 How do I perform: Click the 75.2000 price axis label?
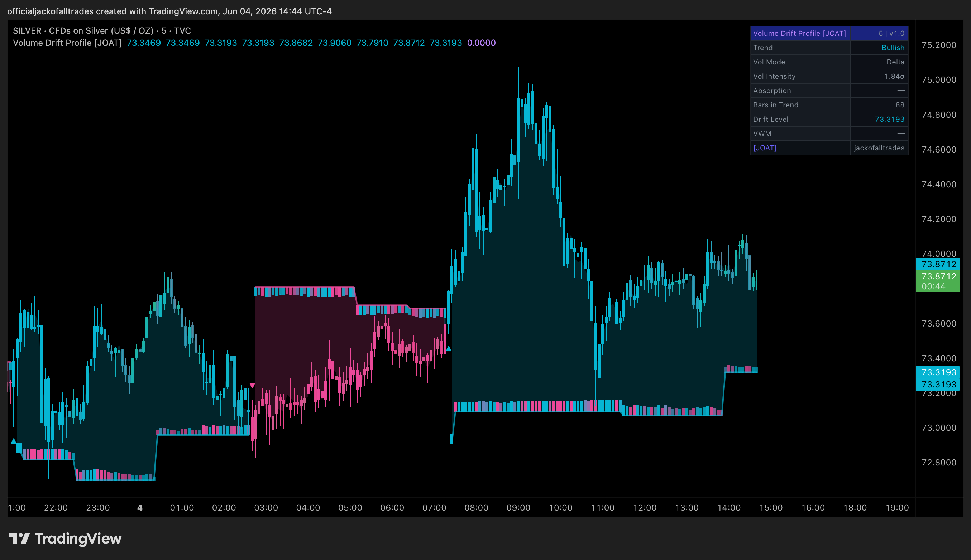[939, 45]
